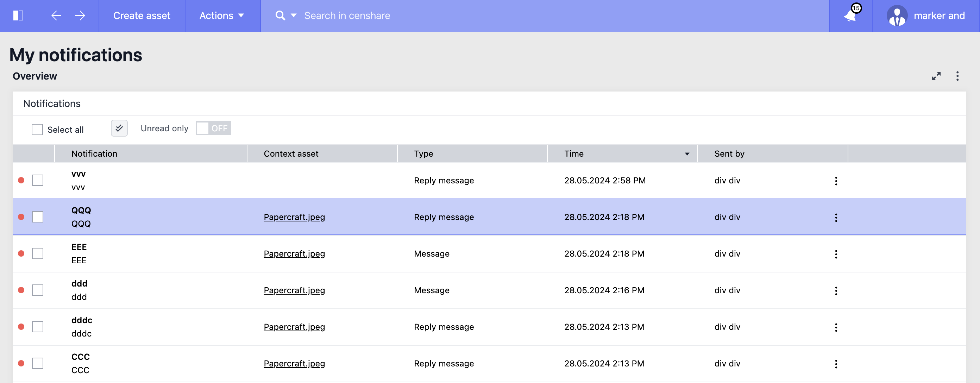The height and width of the screenshot is (383, 980).
Task: Click the user avatar icon
Action: [x=897, y=15]
